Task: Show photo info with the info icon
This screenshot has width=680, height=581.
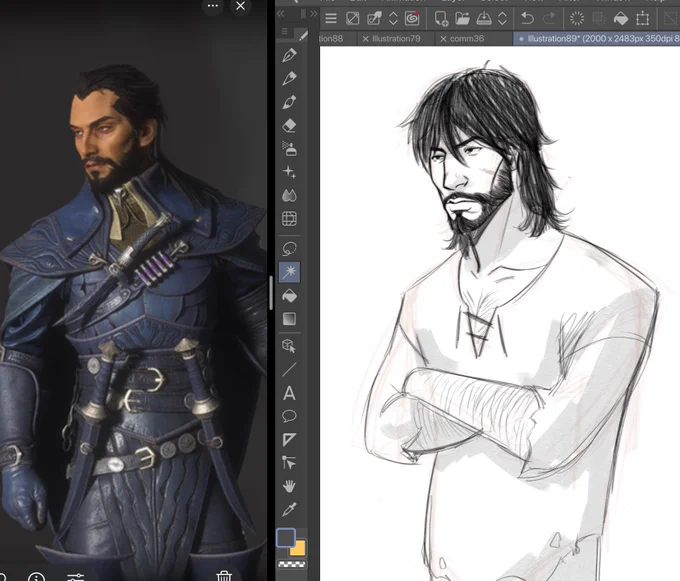Action: click(x=36, y=577)
